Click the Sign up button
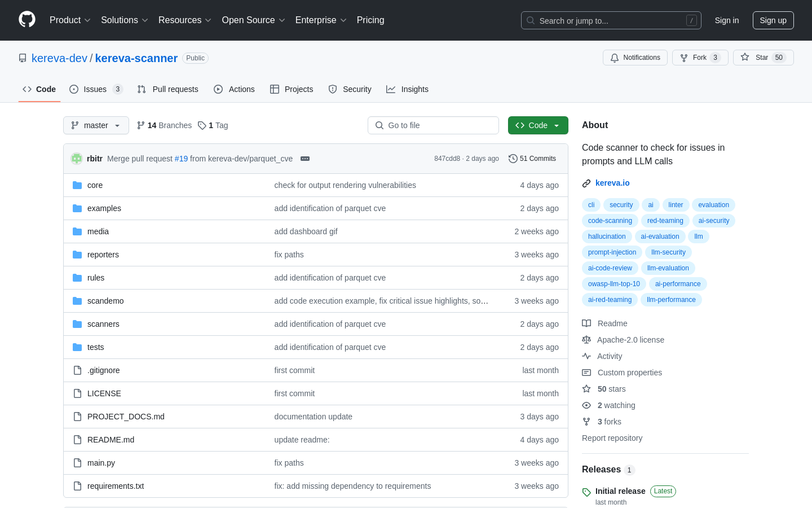The width and height of the screenshot is (812, 508). pyautogui.click(x=773, y=20)
